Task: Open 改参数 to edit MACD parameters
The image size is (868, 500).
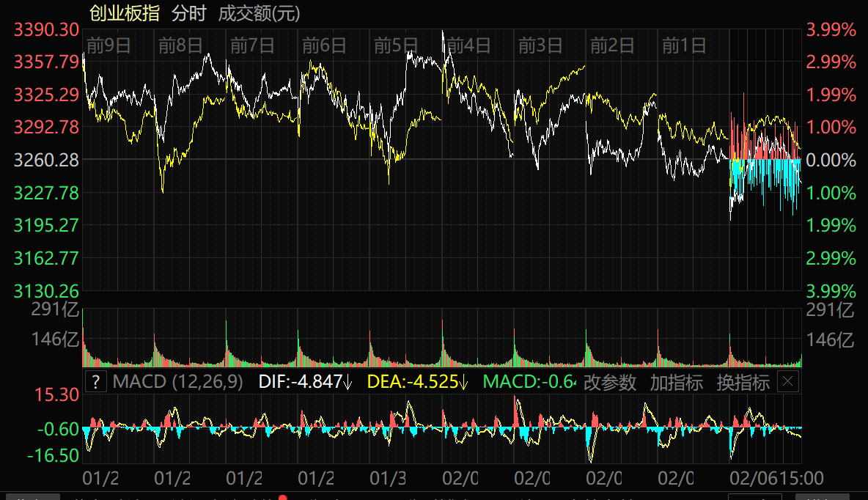Action: tap(610, 382)
